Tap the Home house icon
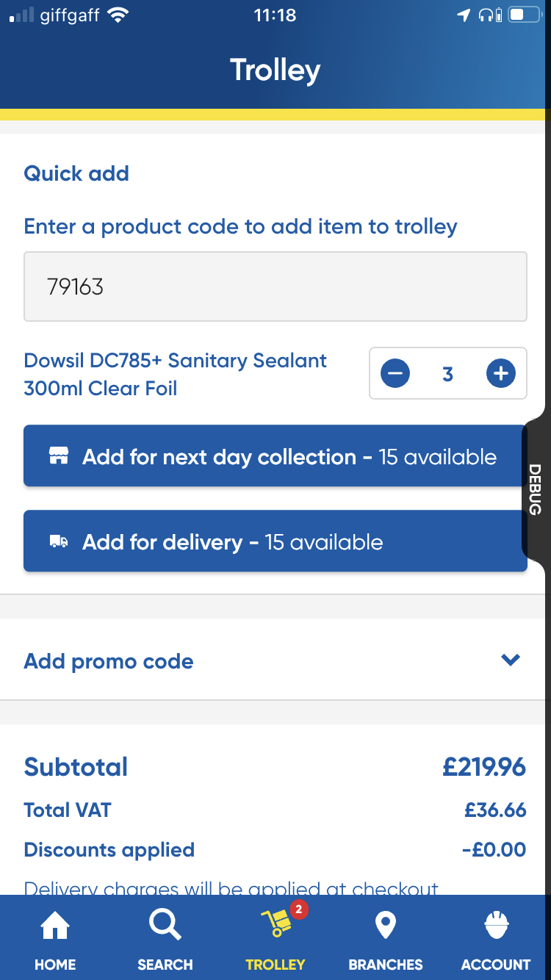The image size is (551, 980). point(55,926)
